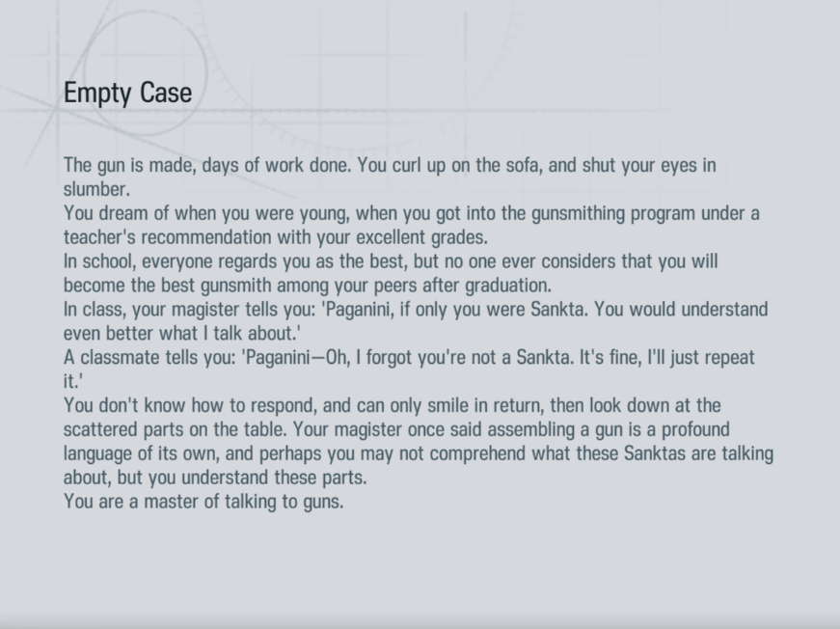Screen dimensions: 840x629
Task: Click the standalone line "it.'"
Action: (x=73, y=381)
